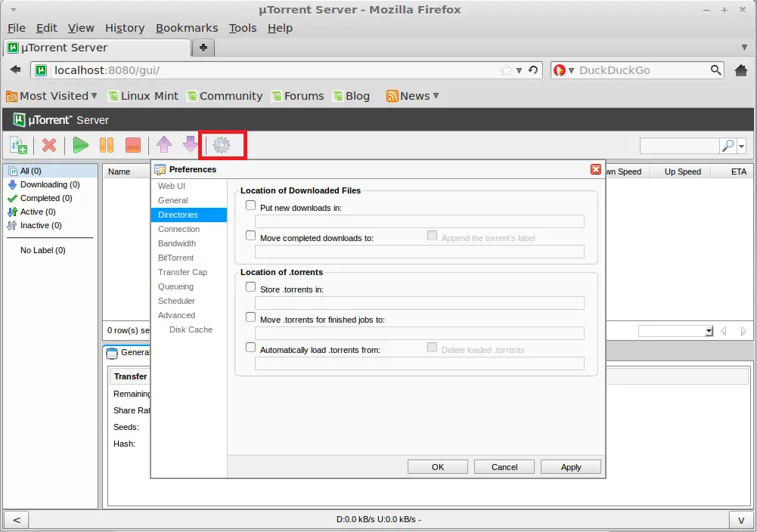Open the list all tabs dropdown arrow
The image size is (757, 532).
pos(744,48)
